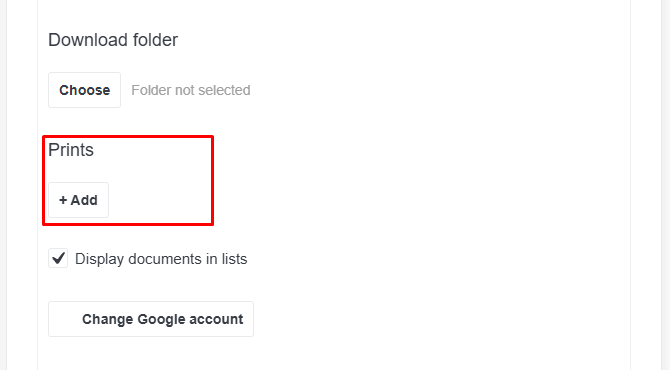Click the word Google in account button

pyautogui.click(x=161, y=320)
